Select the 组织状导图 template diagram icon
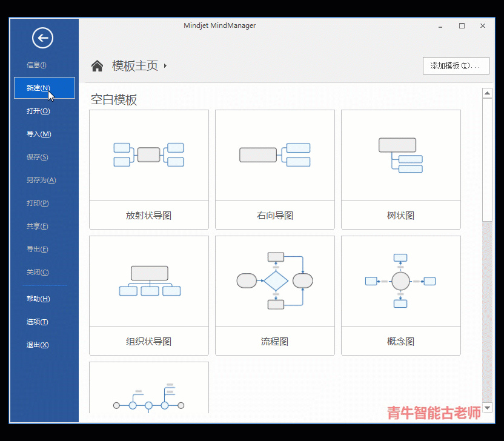Viewport: 504px width, 441px height. click(150, 281)
